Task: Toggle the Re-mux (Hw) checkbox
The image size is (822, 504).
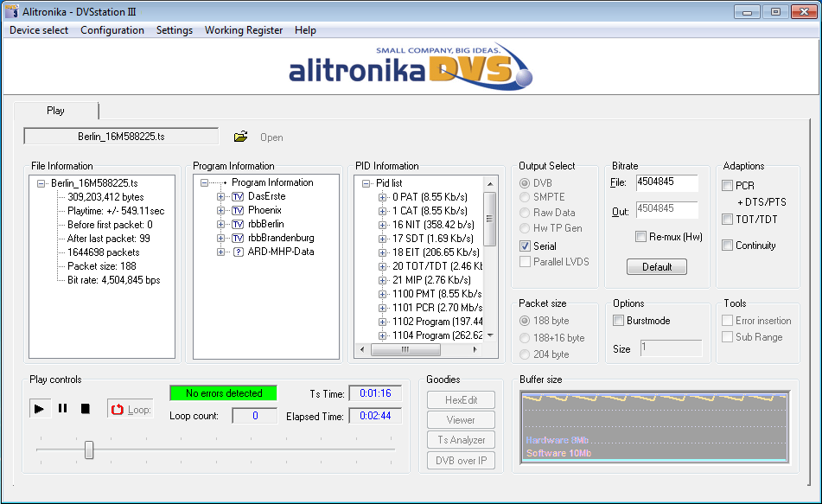Action: 641,237
